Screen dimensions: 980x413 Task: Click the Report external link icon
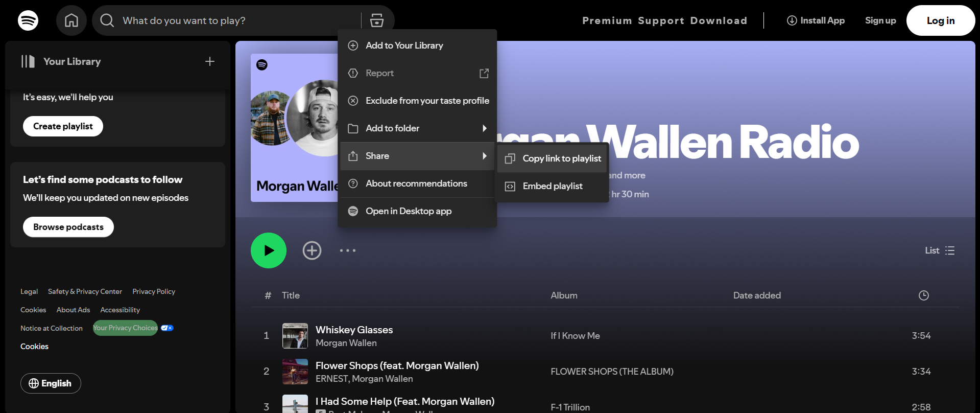coord(484,73)
